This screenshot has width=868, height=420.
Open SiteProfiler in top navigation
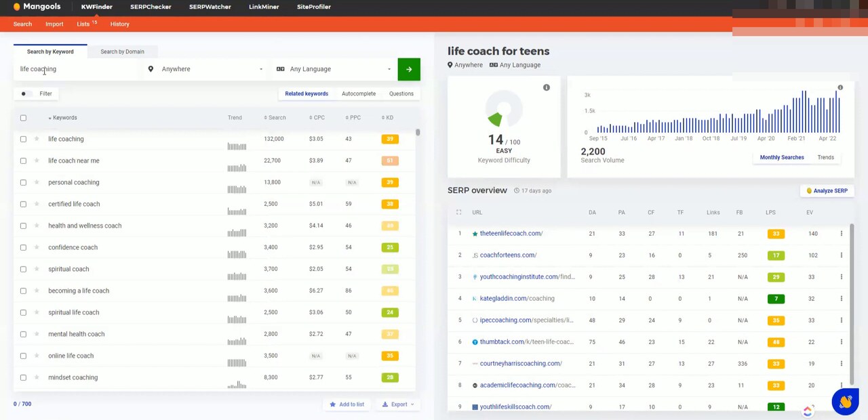[314, 7]
